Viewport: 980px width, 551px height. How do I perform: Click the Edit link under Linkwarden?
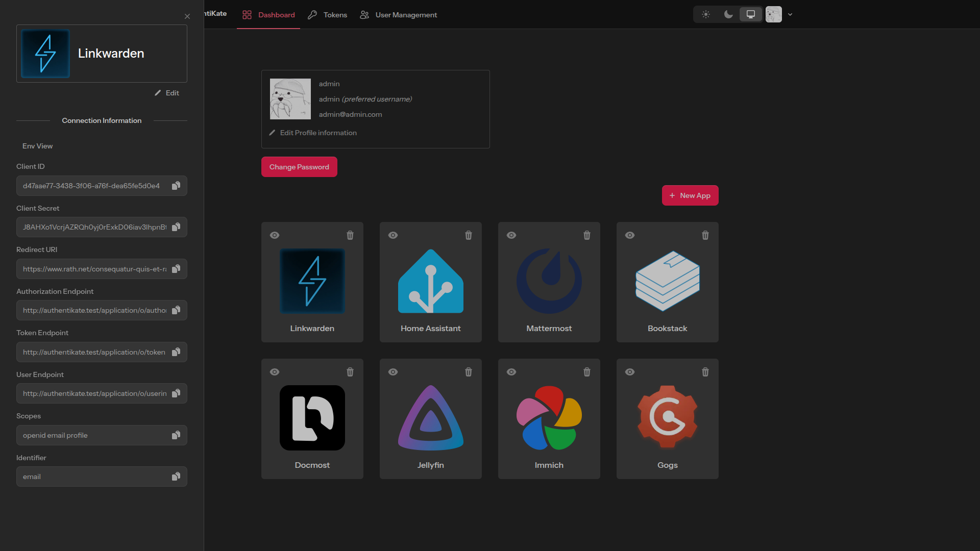pos(167,93)
